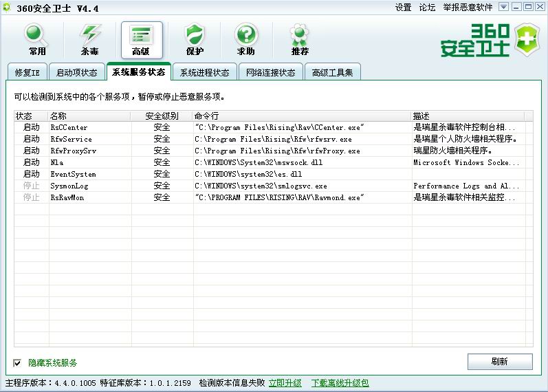This screenshot has height=392, width=548.
Task: Open 论坛 forum link in title bar
Action: [x=427, y=8]
